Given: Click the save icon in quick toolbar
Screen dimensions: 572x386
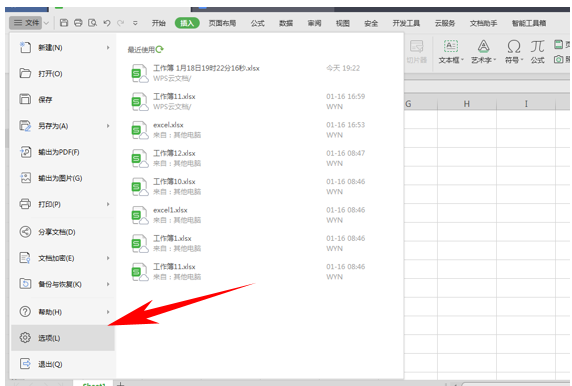Looking at the screenshot, I should coord(64,23).
